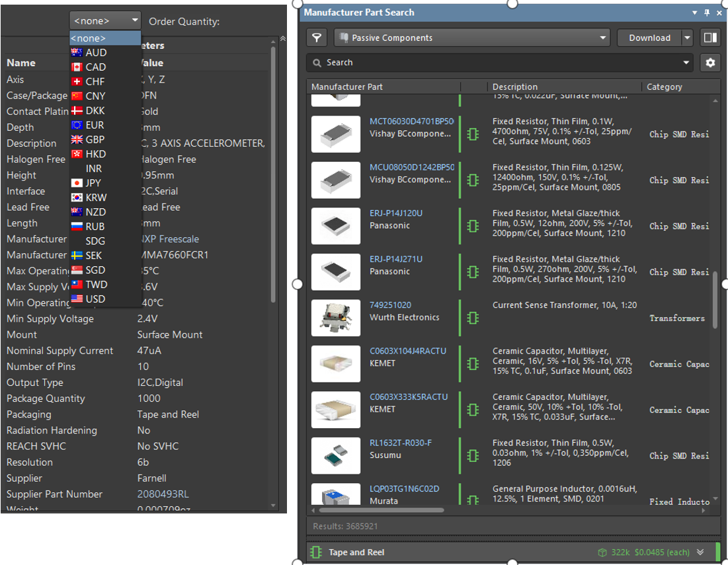Viewport: 728px width, 565px height.
Task: Choose GBP currency from the list
Action: (x=105, y=139)
